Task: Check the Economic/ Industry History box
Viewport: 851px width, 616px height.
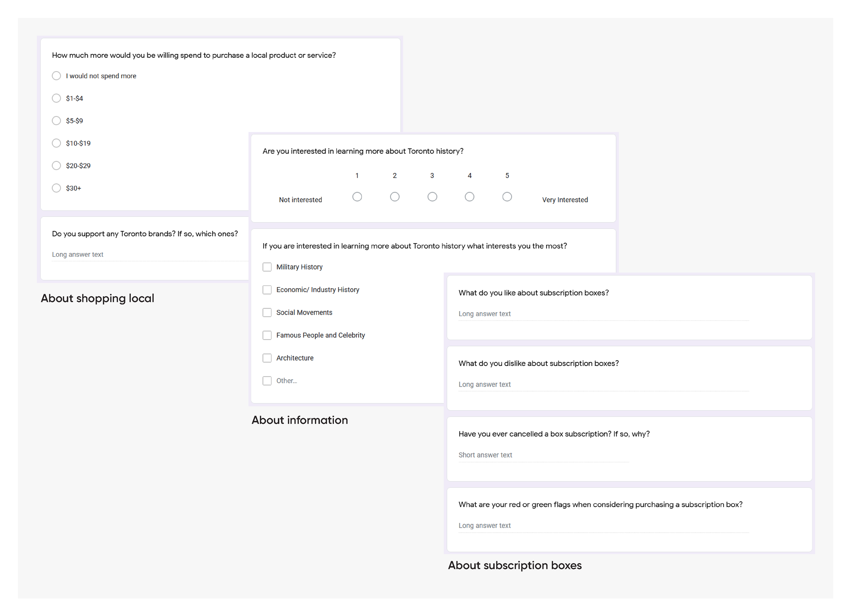Action: [267, 290]
